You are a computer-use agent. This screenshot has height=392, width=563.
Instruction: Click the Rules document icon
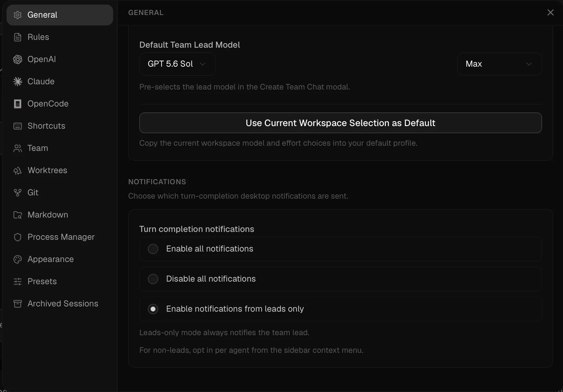18,37
